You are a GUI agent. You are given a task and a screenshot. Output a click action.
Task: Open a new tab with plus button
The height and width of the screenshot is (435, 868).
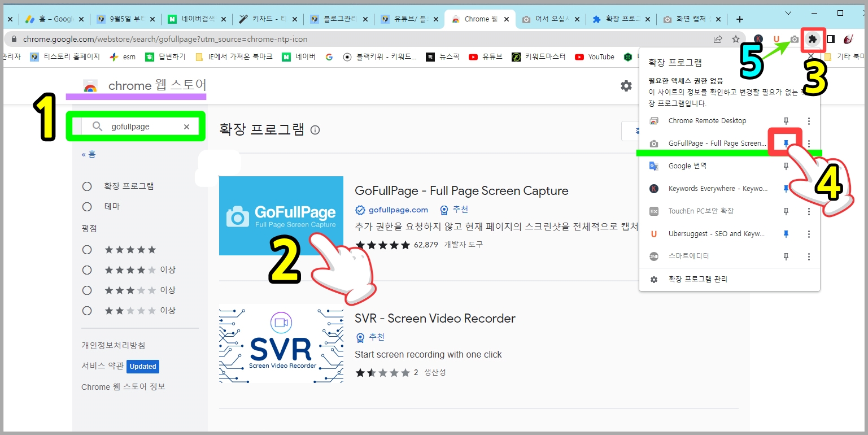[x=740, y=19]
